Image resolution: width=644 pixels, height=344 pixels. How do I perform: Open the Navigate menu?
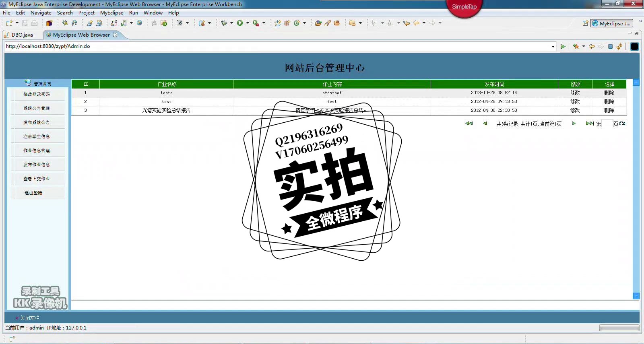pyautogui.click(x=41, y=12)
